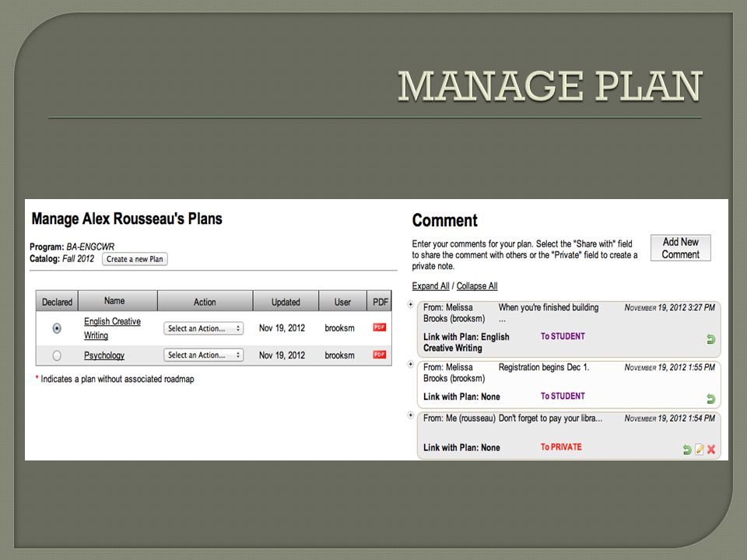Reply to 'Registration begins Dec 1' comment
This screenshot has width=747, height=560.
710,398
